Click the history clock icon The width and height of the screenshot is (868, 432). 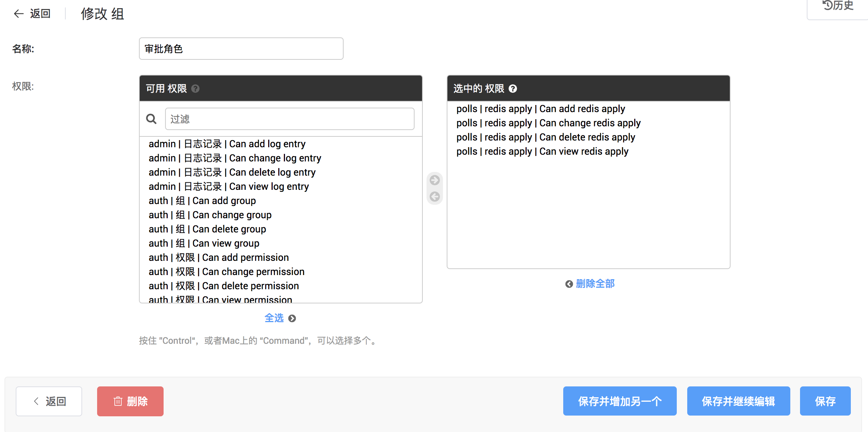[x=827, y=6]
